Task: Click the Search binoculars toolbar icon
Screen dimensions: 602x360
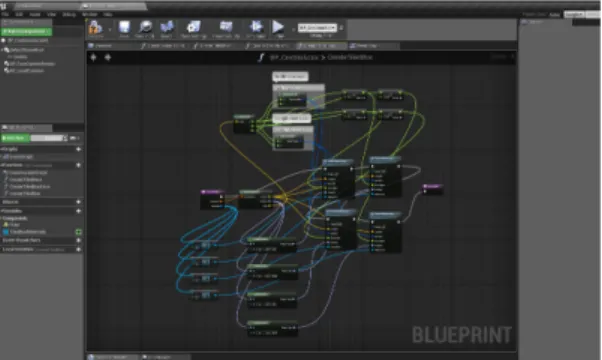Action: click(x=167, y=28)
